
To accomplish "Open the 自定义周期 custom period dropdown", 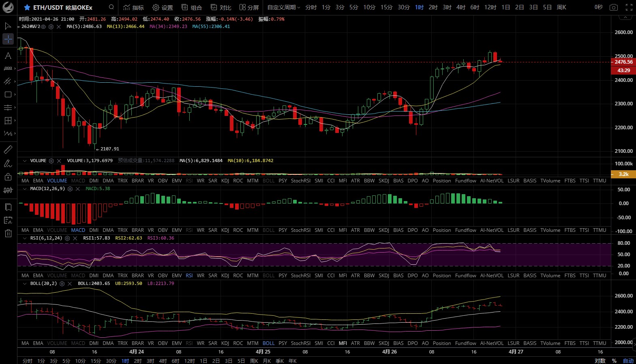I will pos(283,7).
